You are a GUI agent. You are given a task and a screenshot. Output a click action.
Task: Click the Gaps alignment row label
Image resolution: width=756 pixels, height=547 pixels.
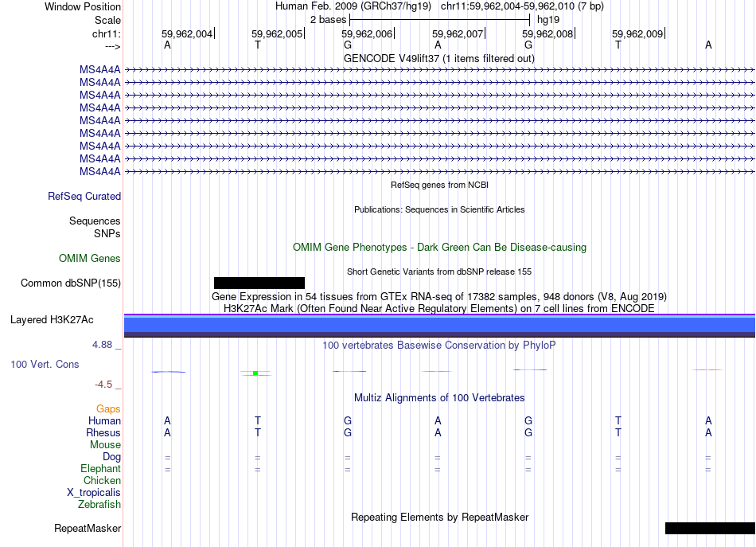pos(108,409)
